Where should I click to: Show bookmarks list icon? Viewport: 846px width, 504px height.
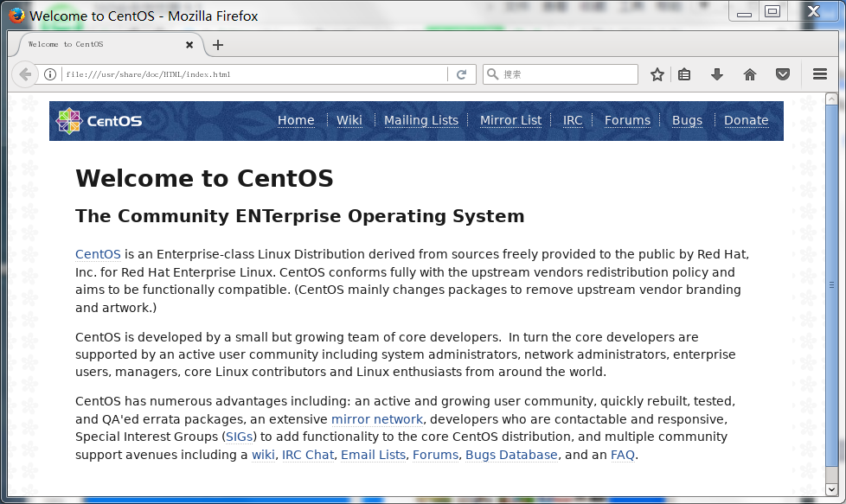(684, 74)
